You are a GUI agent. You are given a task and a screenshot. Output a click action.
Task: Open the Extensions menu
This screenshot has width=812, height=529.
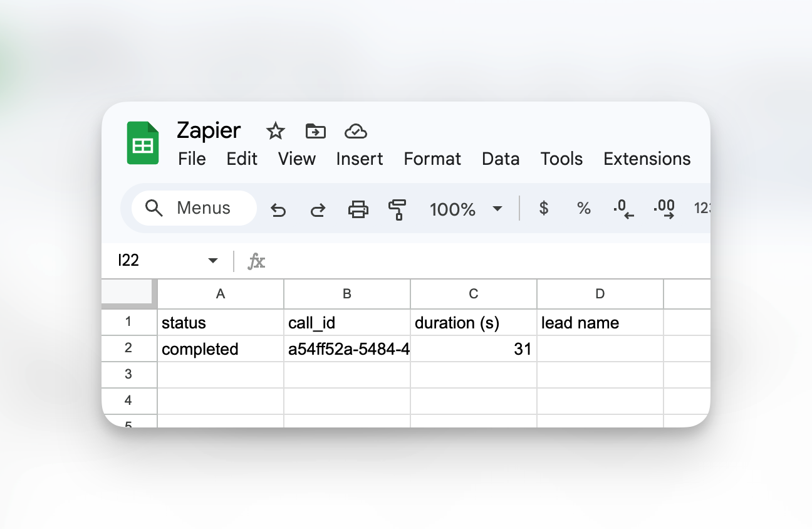pos(647,159)
